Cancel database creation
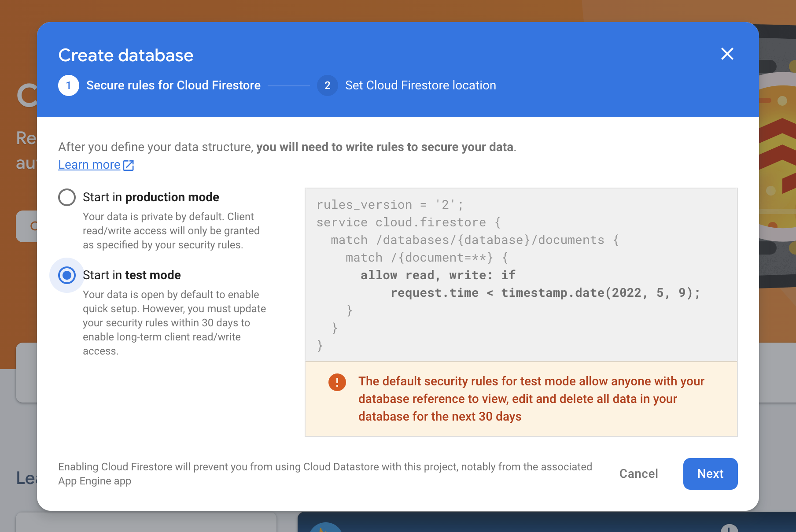Viewport: 796px width, 532px height. (x=638, y=473)
